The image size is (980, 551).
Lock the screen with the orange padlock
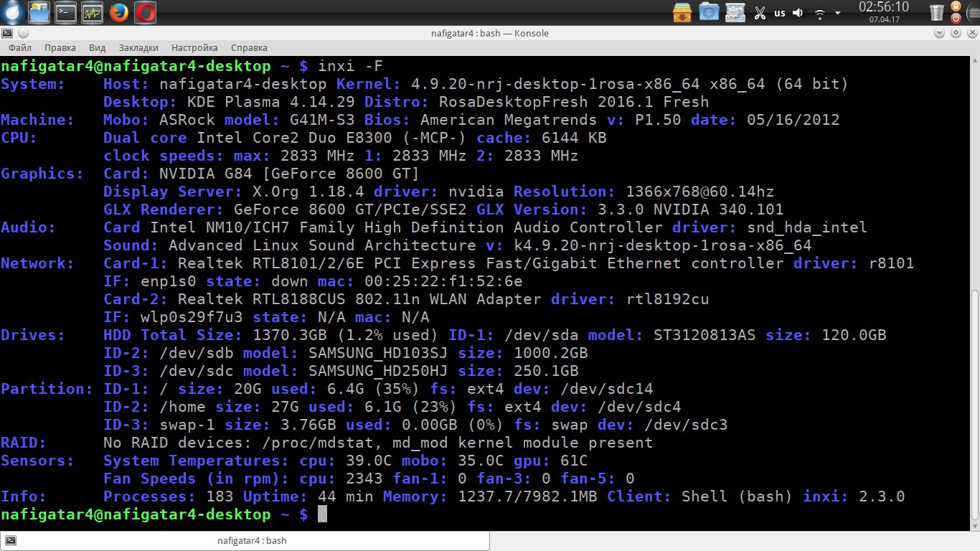[x=956, y=6]
